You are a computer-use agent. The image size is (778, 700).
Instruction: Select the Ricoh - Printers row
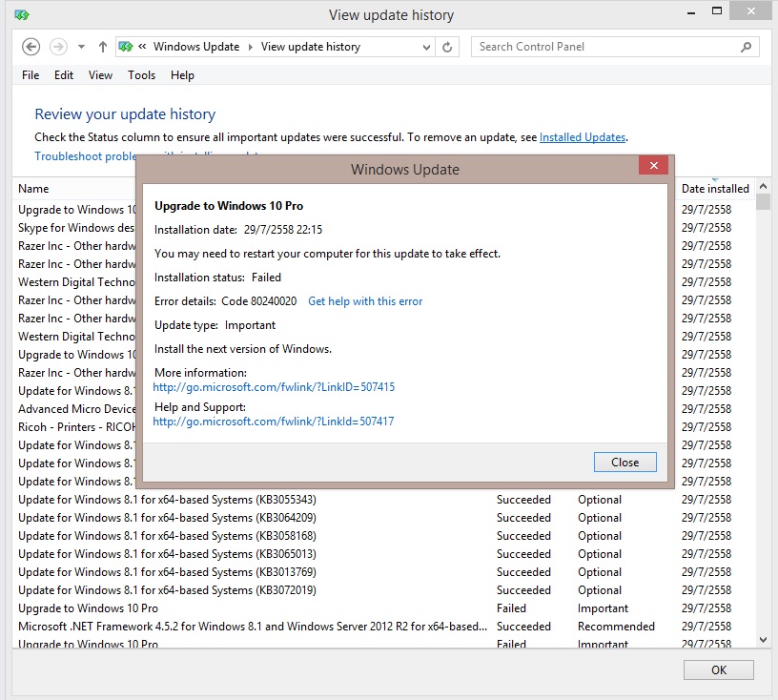point(76,427)
